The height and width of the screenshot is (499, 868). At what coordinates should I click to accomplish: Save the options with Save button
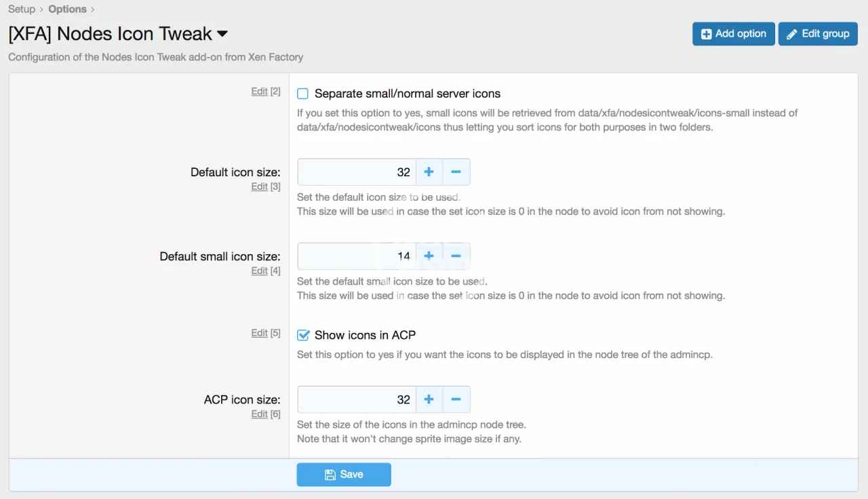point(344,475)
